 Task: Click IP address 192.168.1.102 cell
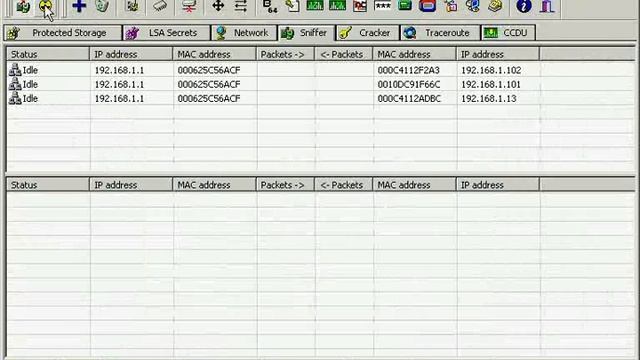coord(491,70)
